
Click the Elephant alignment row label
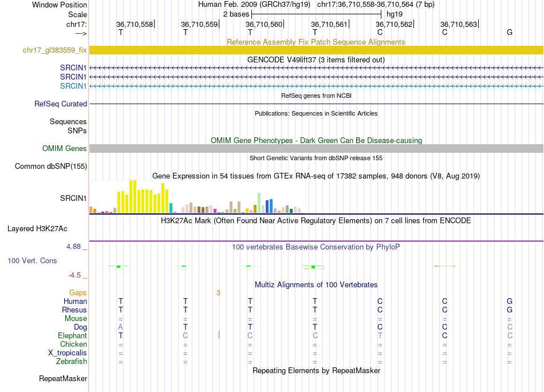click(72, 336)
